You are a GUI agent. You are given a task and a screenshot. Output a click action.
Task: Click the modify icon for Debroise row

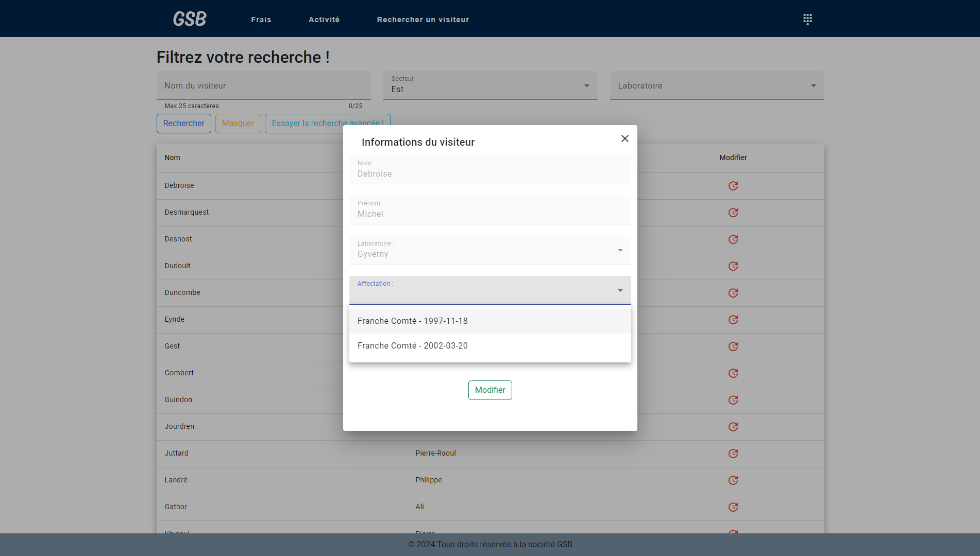[733, 186]
